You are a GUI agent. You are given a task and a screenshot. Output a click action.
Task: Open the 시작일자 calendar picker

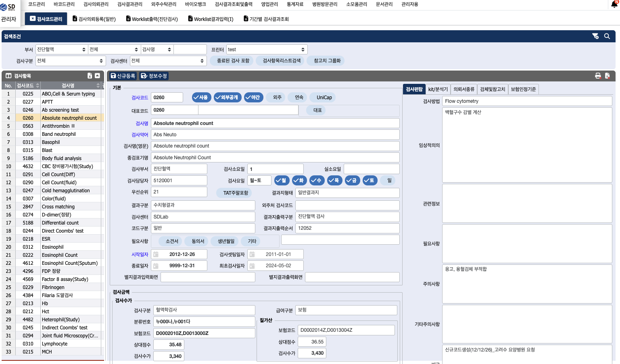[156, 254]
